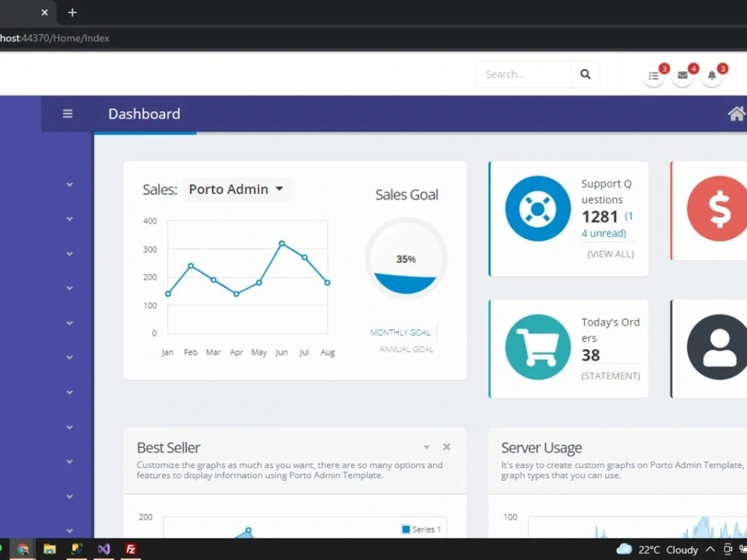Click the Jun peak point on sales chart
747x560 pixels.
[282, 243]
